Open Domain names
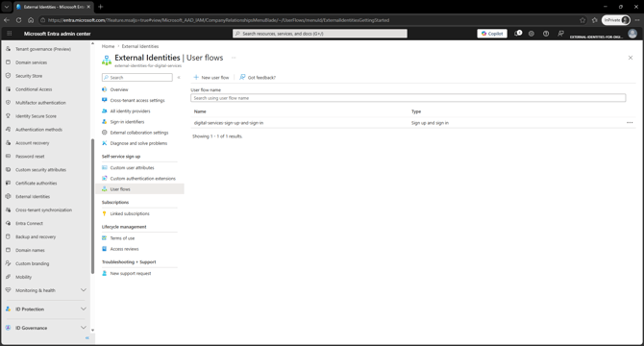644x346 pixels. tap(30, 250)
